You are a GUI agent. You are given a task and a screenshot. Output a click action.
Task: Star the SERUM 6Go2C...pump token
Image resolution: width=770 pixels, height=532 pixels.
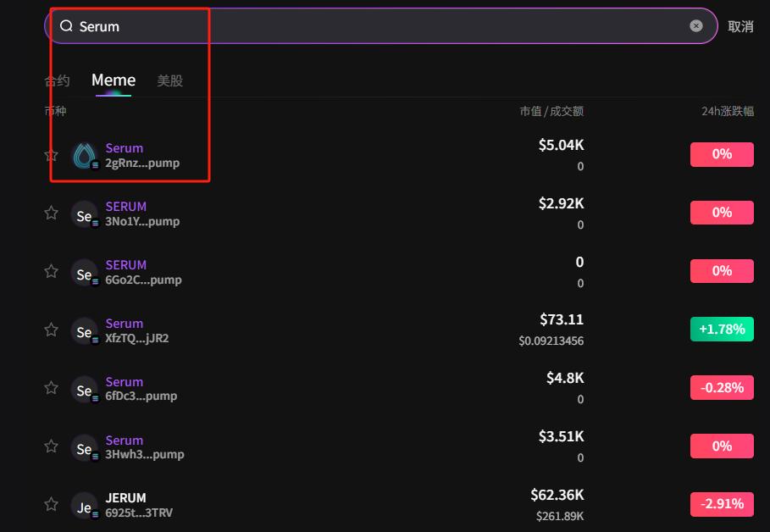pos(51,271)
